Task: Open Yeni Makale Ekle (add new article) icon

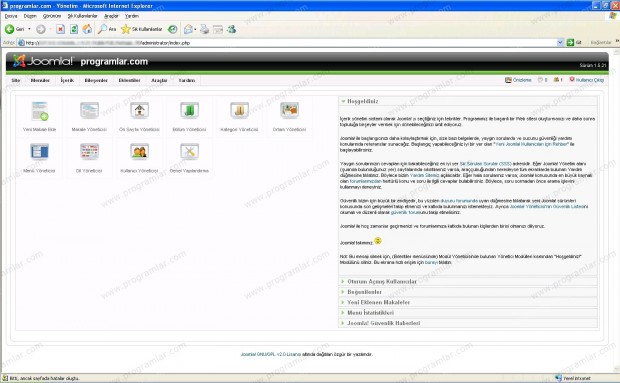Action: click(40, 111)
